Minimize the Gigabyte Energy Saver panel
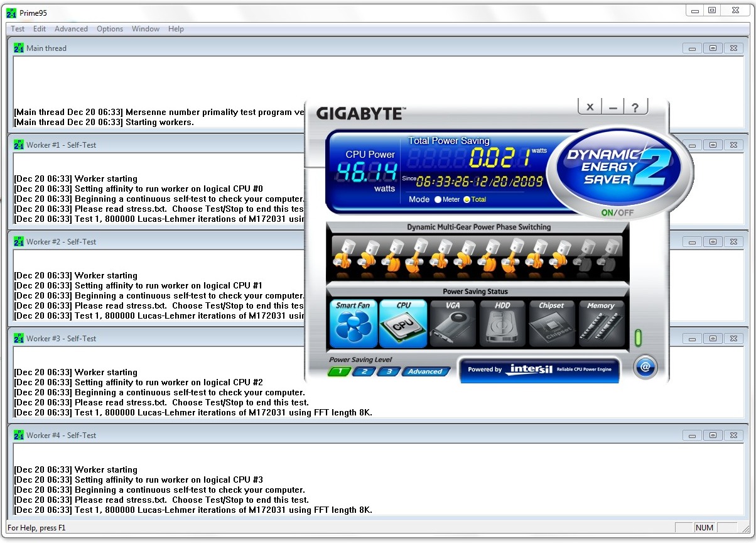Image resolution: width=756 pixels, height=543 pixels. pos(613,107)
